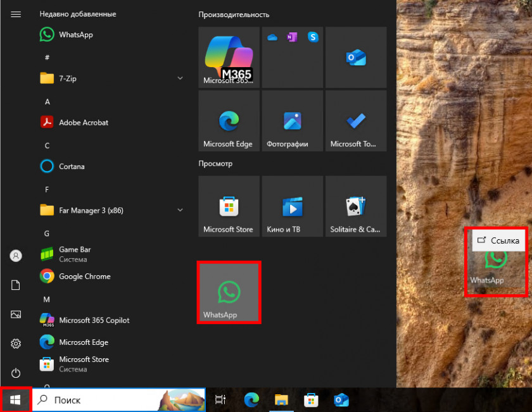Viewport: 532px width, 412px height.
Task: Start Solitaire & Casual Games
Action: pos(355,206)
